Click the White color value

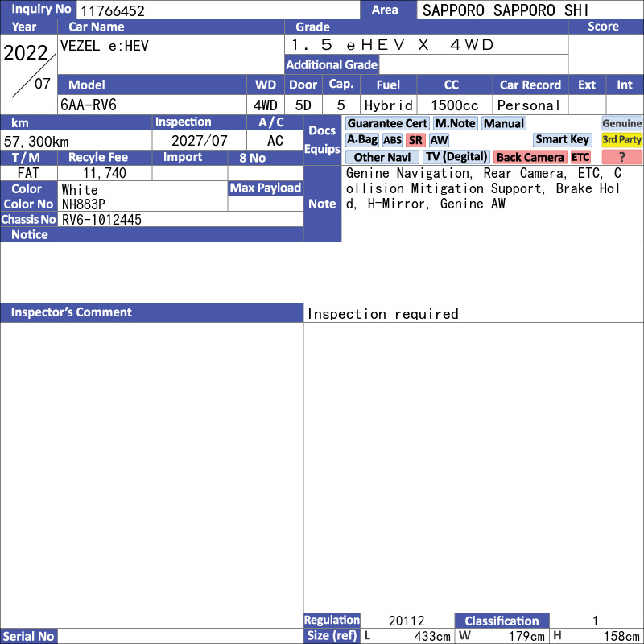80,190
